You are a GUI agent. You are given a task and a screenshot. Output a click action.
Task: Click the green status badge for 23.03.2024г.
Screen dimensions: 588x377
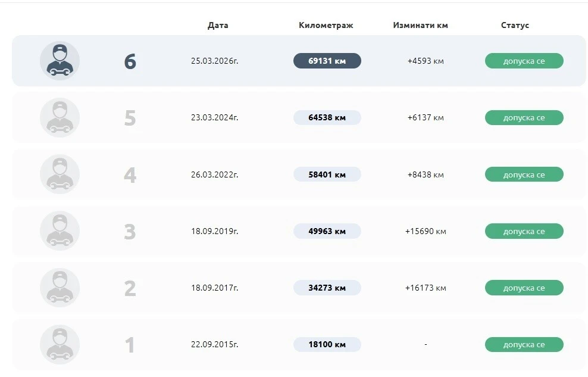(x=524, y=117)
